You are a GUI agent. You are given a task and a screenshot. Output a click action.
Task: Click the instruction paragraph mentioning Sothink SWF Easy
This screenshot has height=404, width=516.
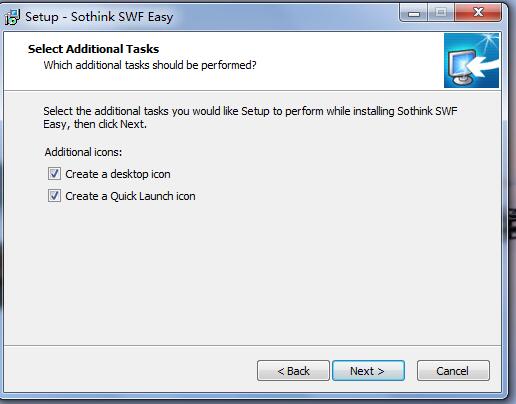coord(250,117)
